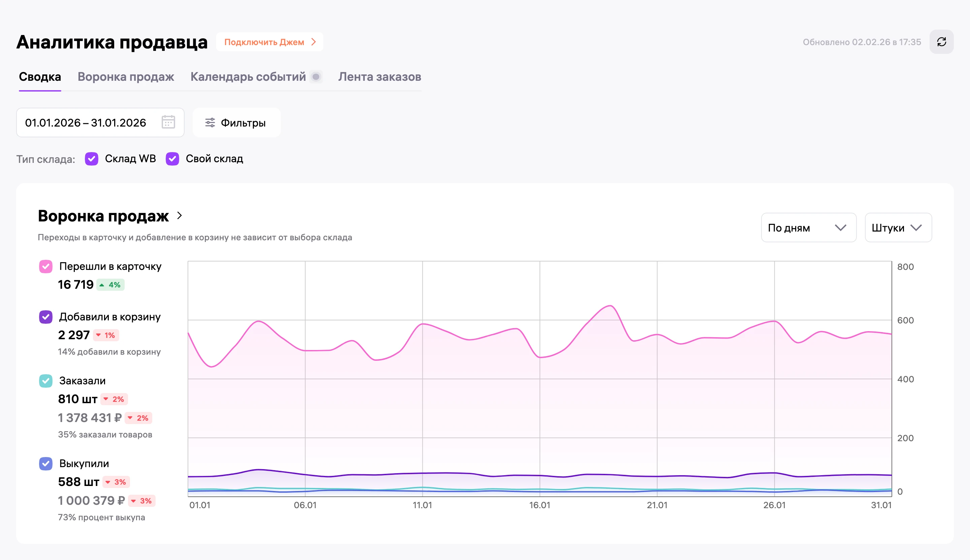Switch to Воронка продаж tab

tap(126, 77)
